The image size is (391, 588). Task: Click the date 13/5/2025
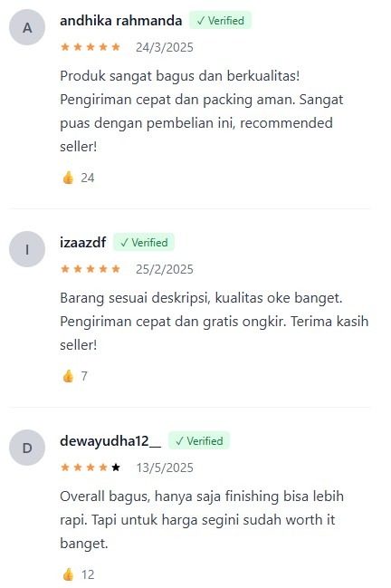[165, 468]
